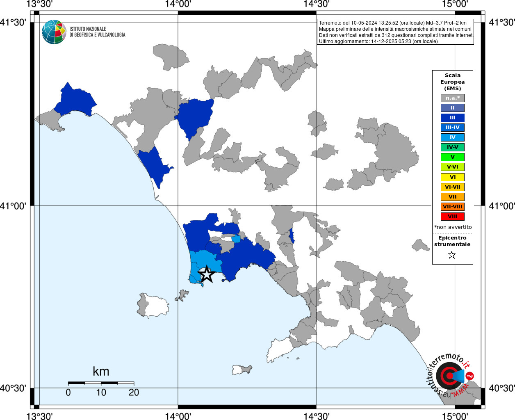Click the hai sentito il terremoto logo
The width and height of the screenshot is (515, 420).
pyautogui.click(x=450, y=375)
